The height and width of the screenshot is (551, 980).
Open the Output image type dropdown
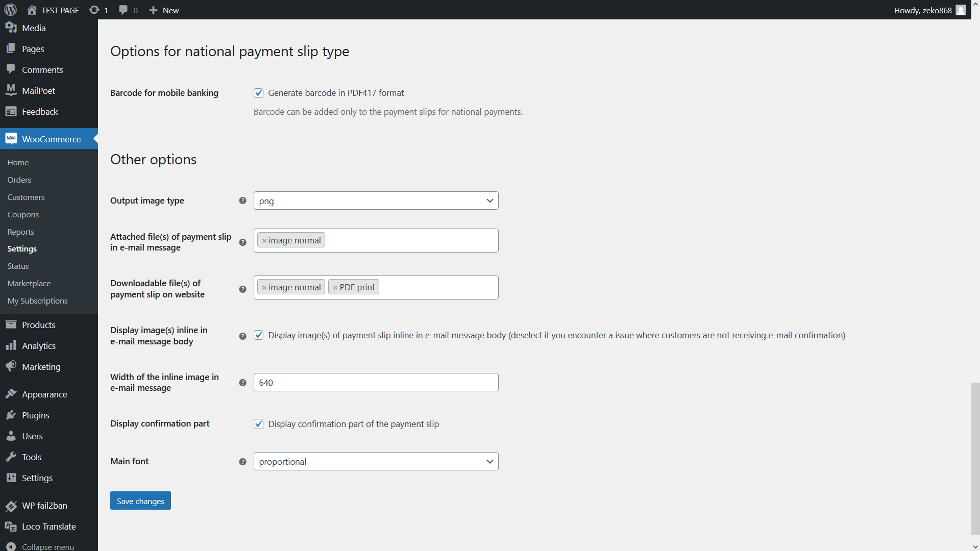click(x=376, y=201)
